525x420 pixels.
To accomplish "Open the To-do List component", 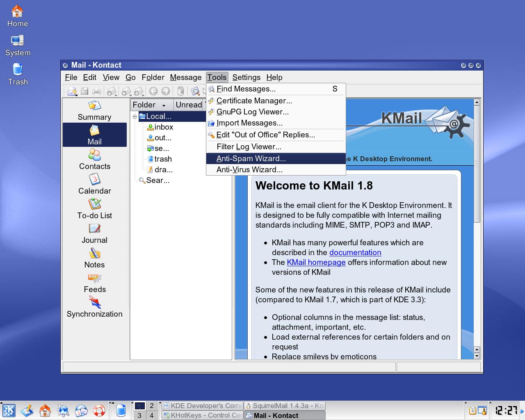I will click(x=94, y=209).
